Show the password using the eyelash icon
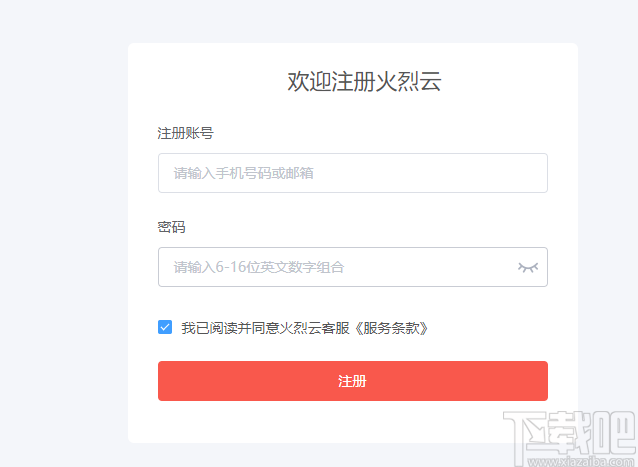638x467 pixels. [527, 267]
